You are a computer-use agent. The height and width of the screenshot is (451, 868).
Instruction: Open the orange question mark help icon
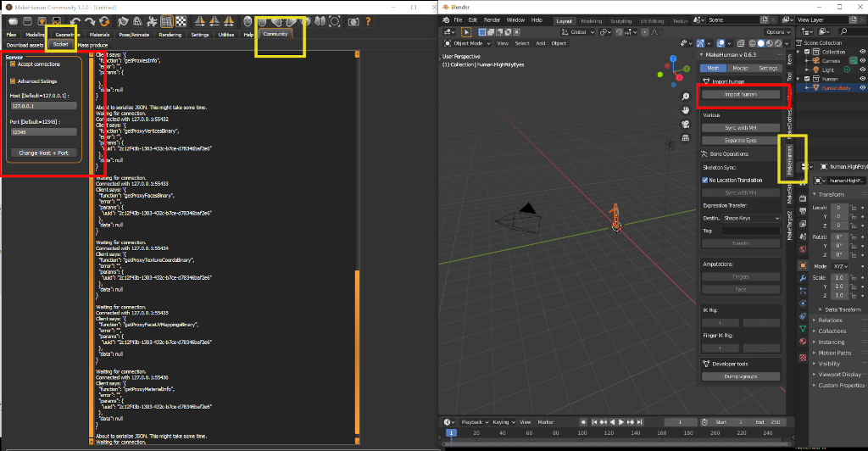coord(368,21)
